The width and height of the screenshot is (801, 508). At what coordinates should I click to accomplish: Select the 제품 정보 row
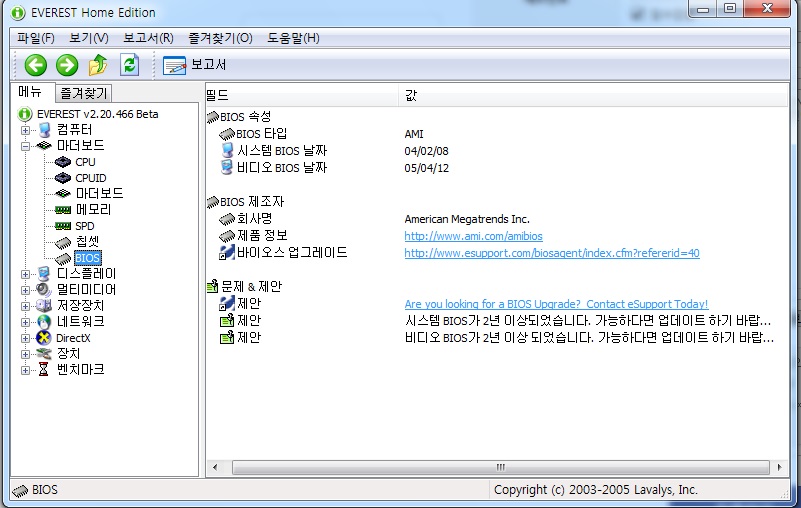497,236
